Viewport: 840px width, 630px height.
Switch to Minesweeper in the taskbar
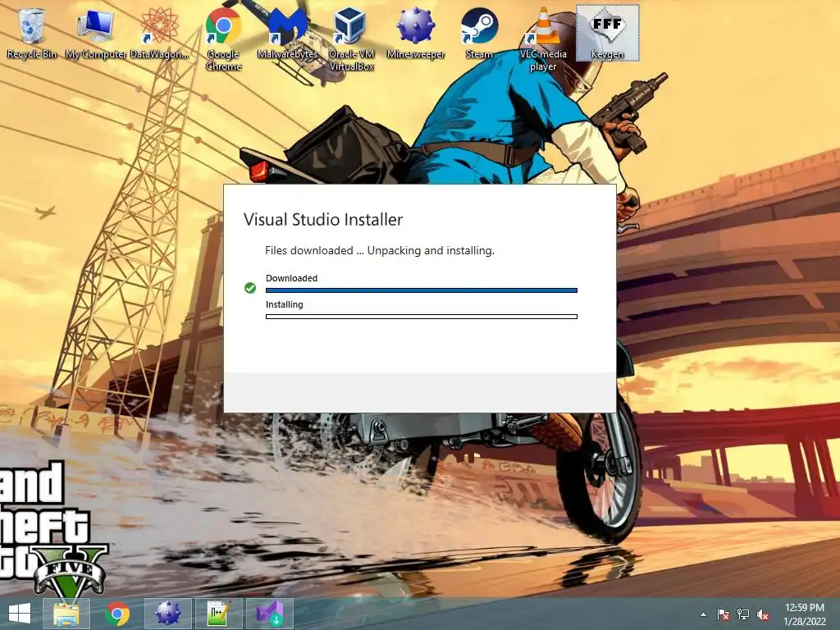coord(167,614)
